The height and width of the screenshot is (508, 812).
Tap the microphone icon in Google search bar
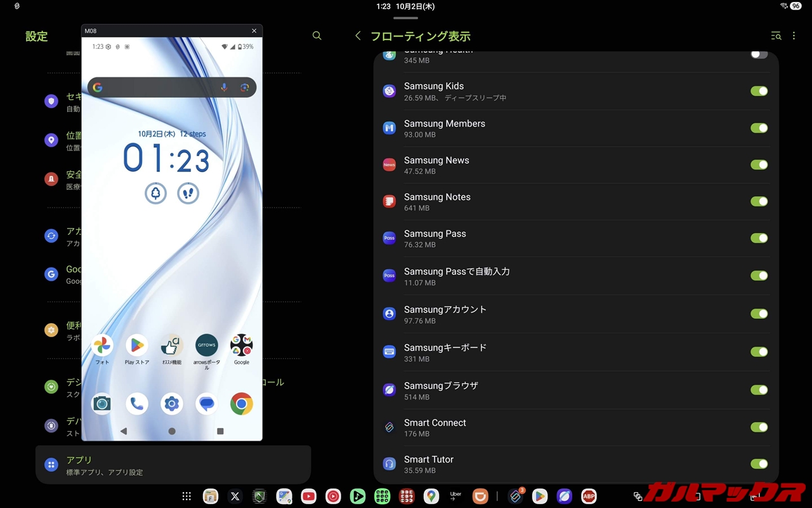[x=224, y=88]
